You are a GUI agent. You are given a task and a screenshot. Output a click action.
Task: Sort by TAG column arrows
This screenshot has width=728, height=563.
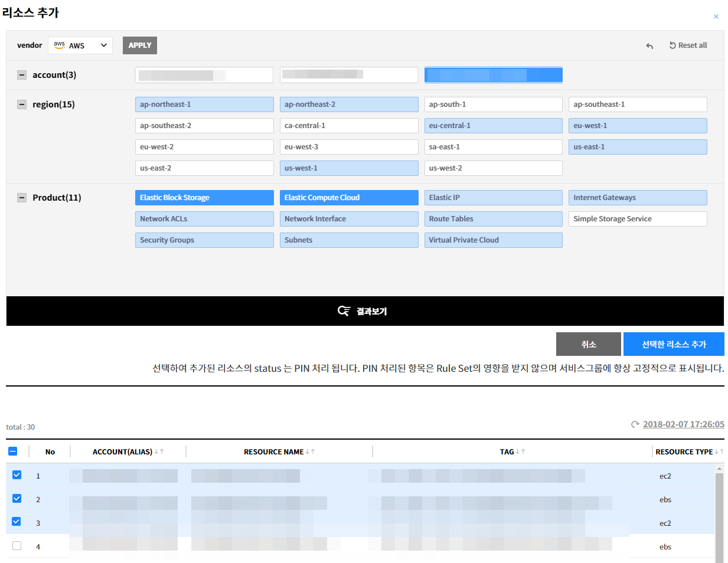pos(520,451)
